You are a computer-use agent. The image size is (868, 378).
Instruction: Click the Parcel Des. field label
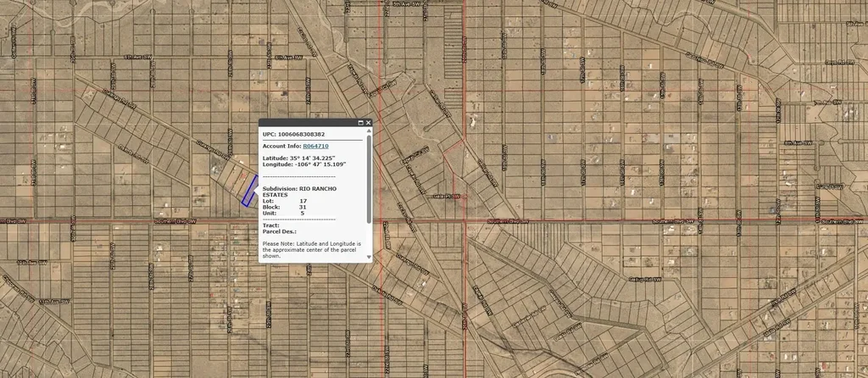click(279, 231)
